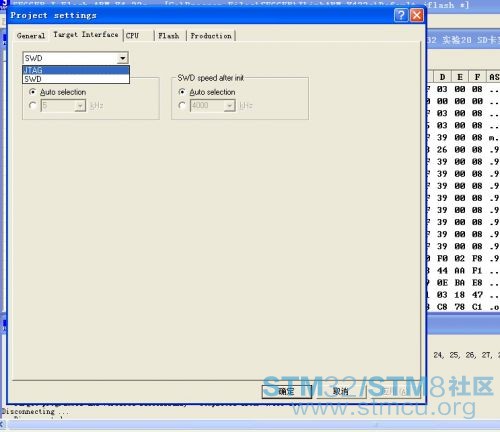Screen dimensions: 500x432
Task: Close the Project settings dialog
Action: (417, 15)
